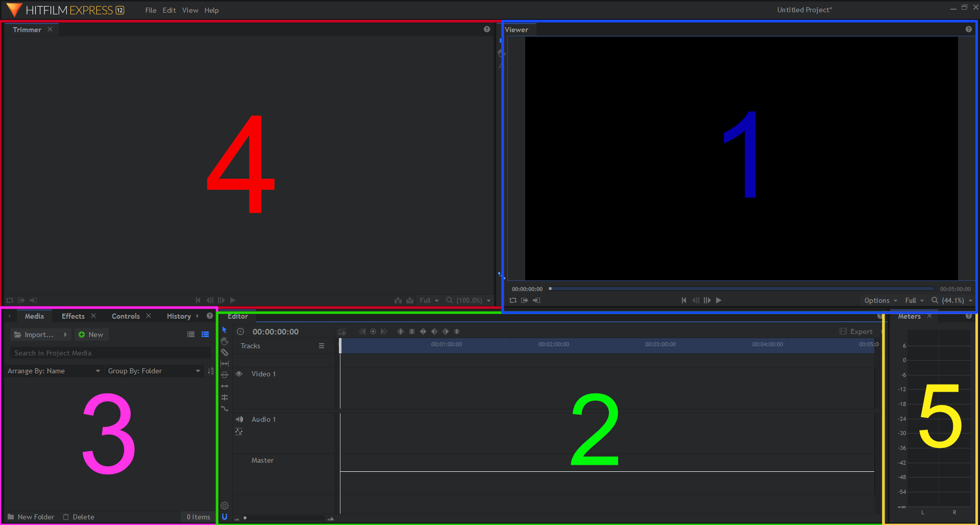The image size is (980, 525).
Task: Select the Rate Stretch tool
Action: (x=225, y=363)
